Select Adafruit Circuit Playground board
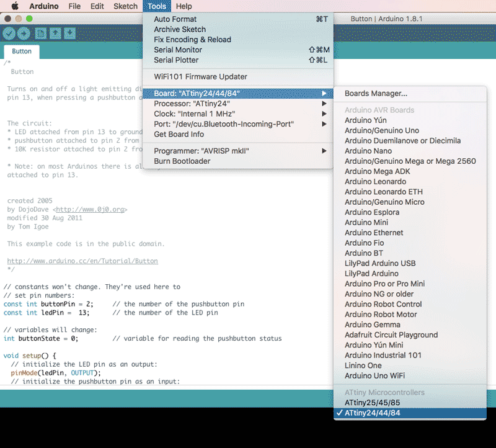The image size is (496, 448). [x=410, y=334]
